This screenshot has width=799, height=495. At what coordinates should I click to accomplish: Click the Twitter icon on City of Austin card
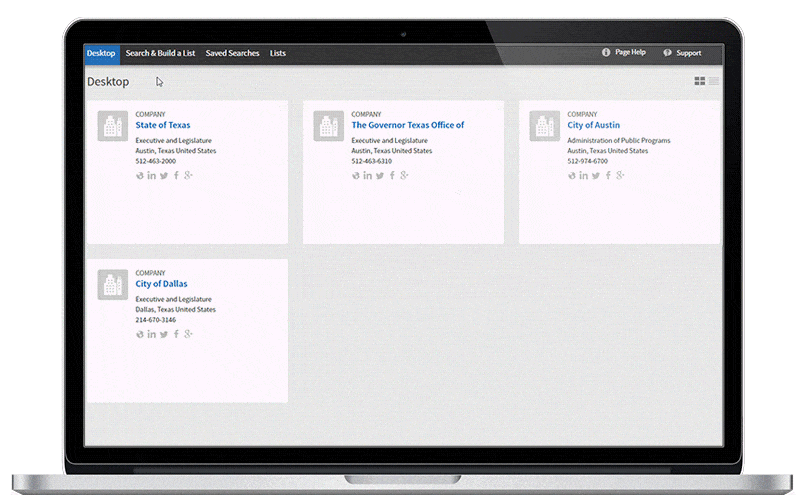click(x=596, y=176)
